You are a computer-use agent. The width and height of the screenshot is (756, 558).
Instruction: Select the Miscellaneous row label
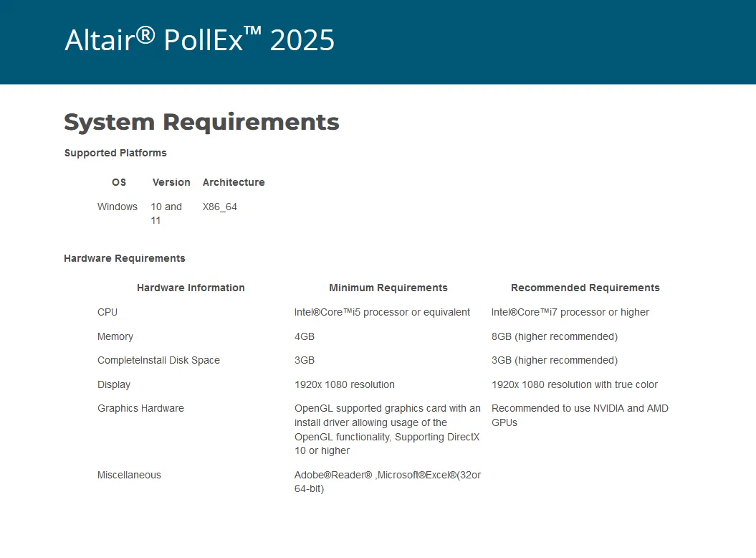click(129, 475)
